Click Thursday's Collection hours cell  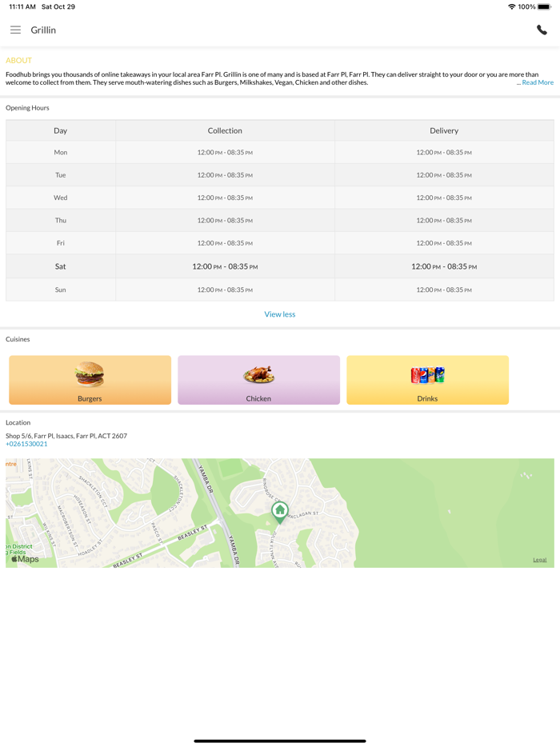click(x=225, y=220)
